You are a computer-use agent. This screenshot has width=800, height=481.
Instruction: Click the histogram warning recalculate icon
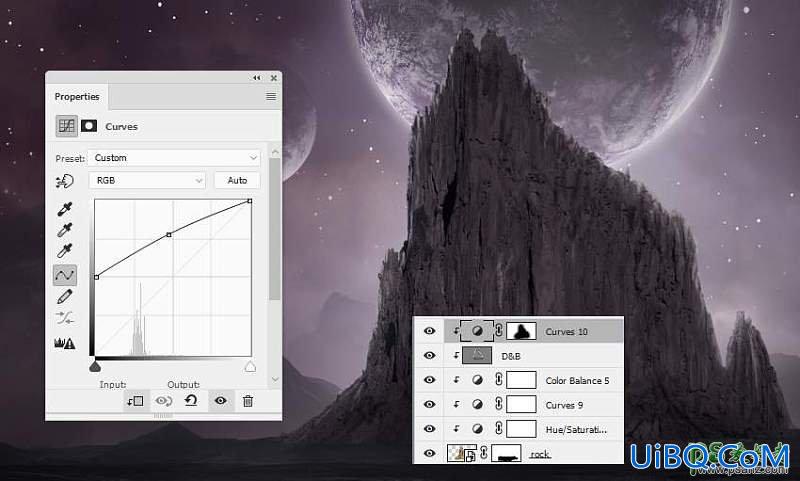click(65, 343)
